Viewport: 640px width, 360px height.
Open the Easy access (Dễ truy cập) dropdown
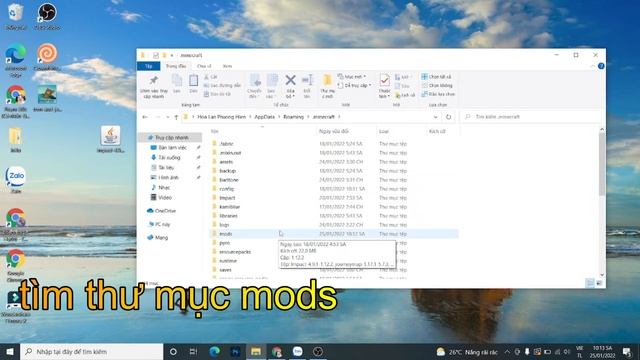pyautogui.click(x=355, y=85)
